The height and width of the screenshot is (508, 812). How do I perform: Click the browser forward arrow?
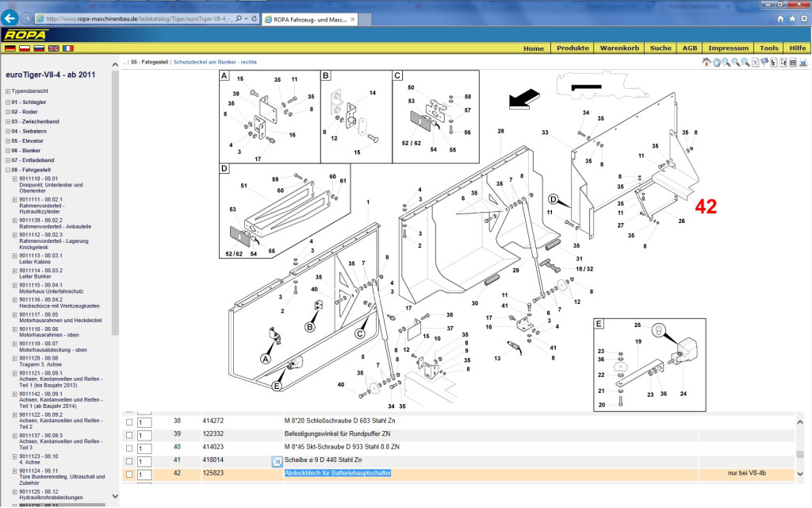tap(26, 19)
